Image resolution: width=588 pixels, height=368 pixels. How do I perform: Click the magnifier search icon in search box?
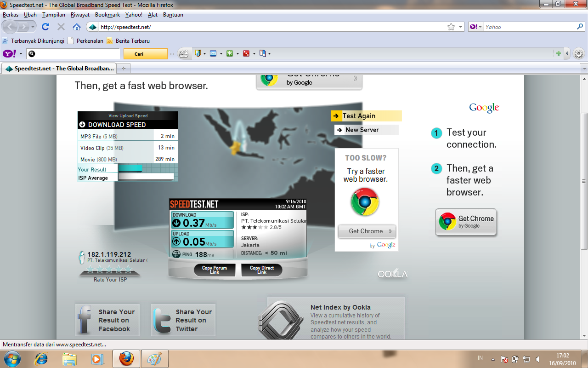pyautogui.click(x=580, y=27)
